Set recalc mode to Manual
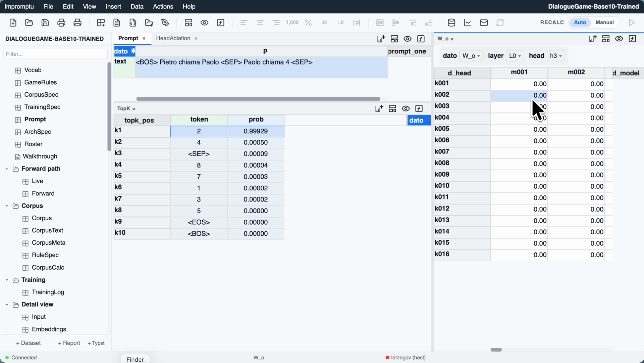This screenshot has width=644, height=363. coord(605,22)
